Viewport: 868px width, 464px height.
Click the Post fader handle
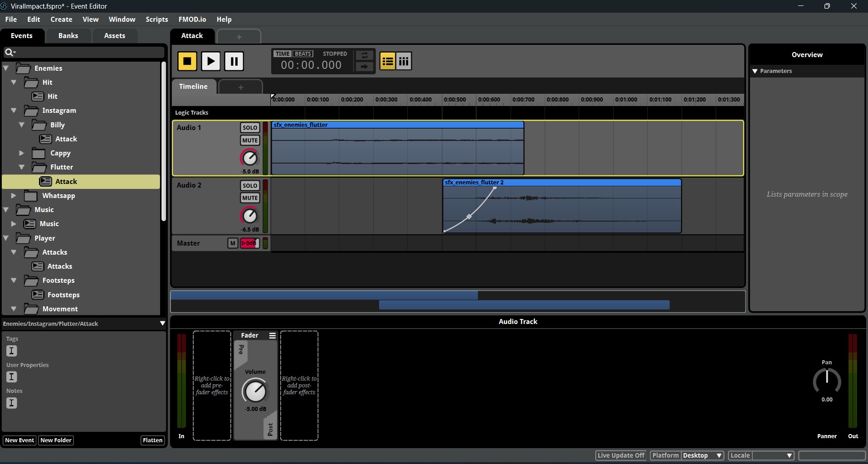click(270, 428)
